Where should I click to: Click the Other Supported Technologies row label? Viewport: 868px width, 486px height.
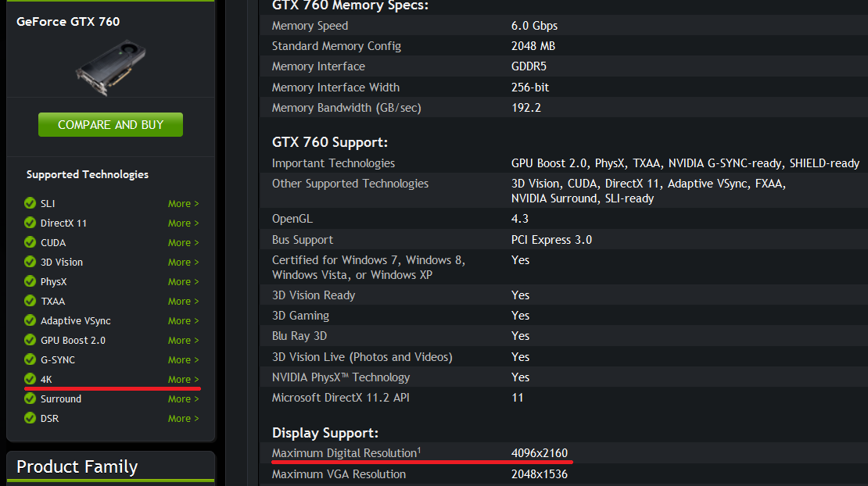(x=350, y=184)
